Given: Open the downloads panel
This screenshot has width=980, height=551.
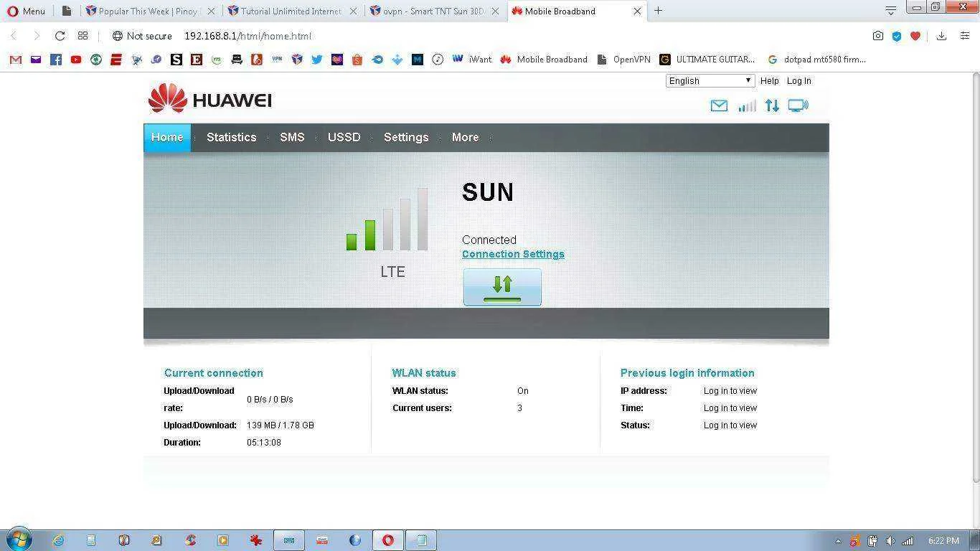Looking at the screenshot, I should pos(941,36).
